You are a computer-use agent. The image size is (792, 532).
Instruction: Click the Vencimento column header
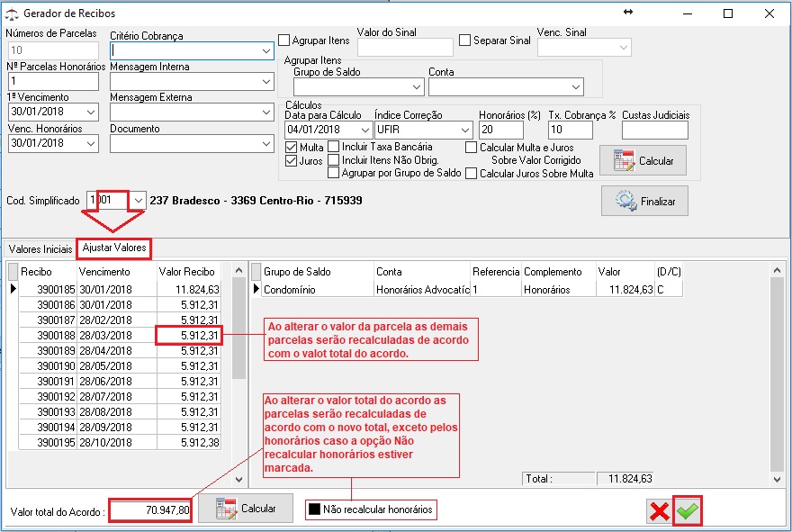[104, 271]
